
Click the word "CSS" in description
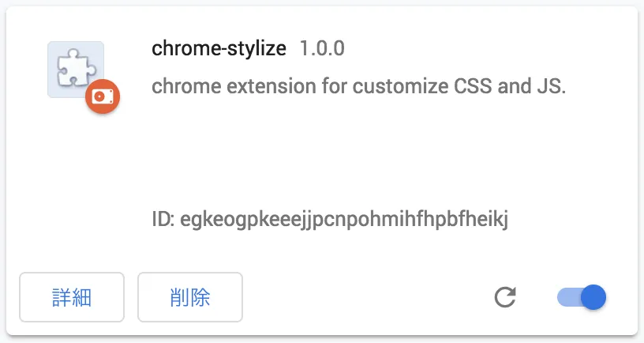[x=473, y=86]
